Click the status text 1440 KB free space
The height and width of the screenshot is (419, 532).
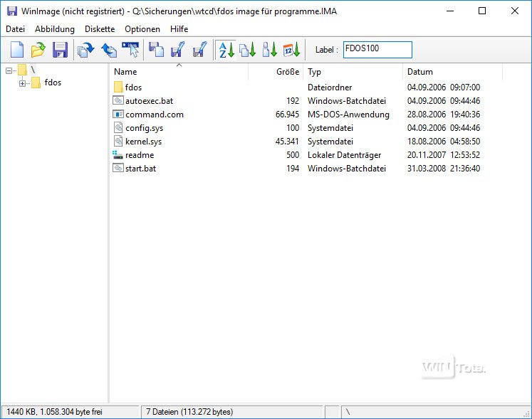click(54, 412)
